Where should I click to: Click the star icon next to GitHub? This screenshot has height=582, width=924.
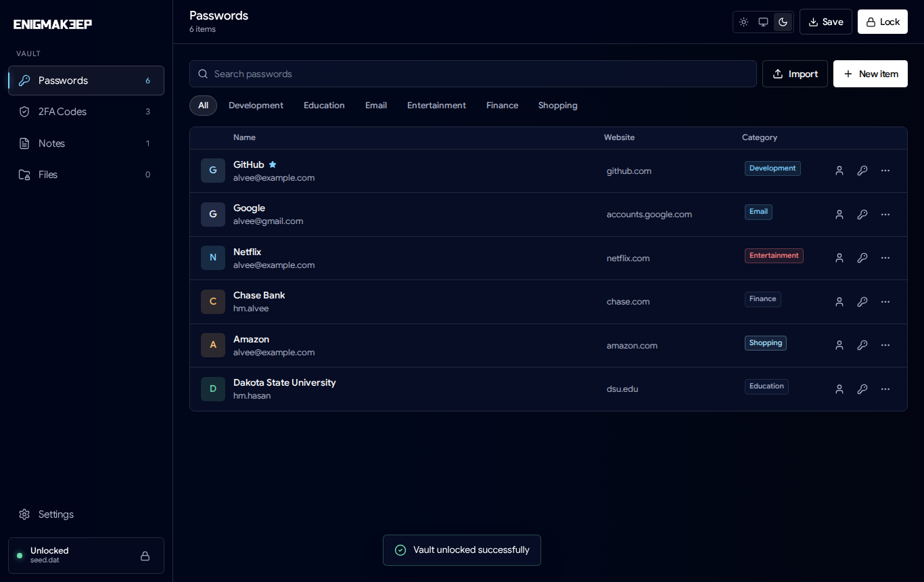click(273, 164)
